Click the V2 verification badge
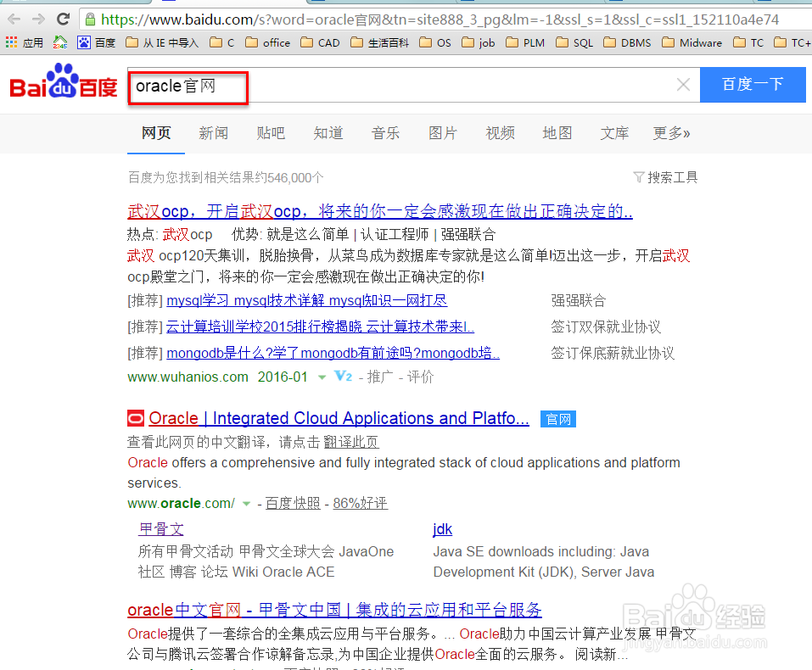Screen dimensions: 812x670 tap(344, 377)
